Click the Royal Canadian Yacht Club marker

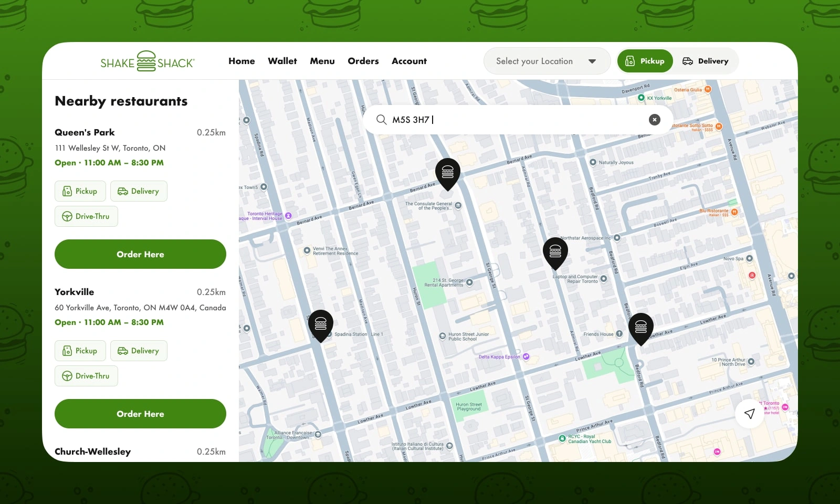[x=562, y=438]
